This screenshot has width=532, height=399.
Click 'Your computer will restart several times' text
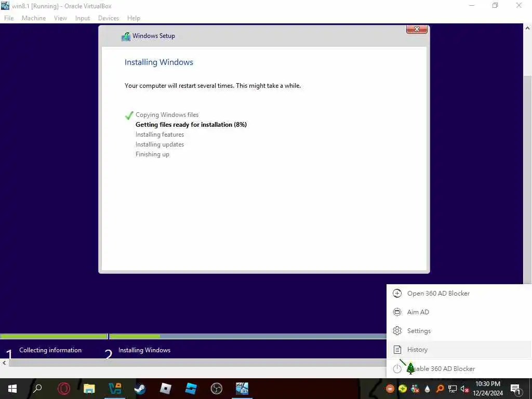[x=212, y=86]
